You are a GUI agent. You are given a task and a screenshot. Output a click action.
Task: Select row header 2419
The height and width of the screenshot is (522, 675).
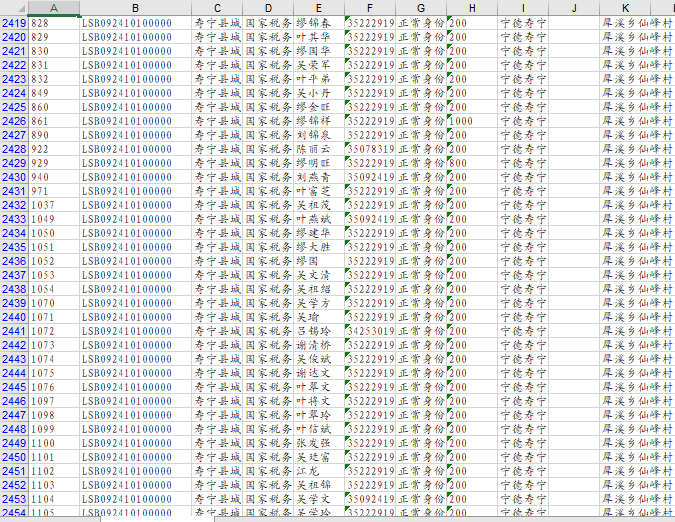click(14, 23)
